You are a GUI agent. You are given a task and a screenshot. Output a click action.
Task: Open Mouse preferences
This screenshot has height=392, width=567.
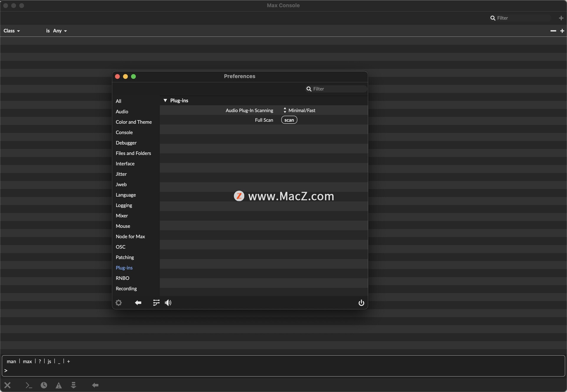coord(123,226)
